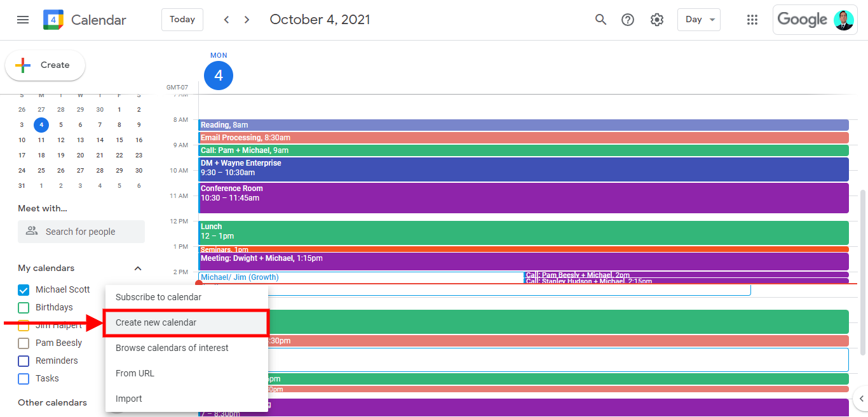Image resolution: width=868 pixels, height=417 pixels.
Task: Click the Google Calendar logo
Action: 53,20
